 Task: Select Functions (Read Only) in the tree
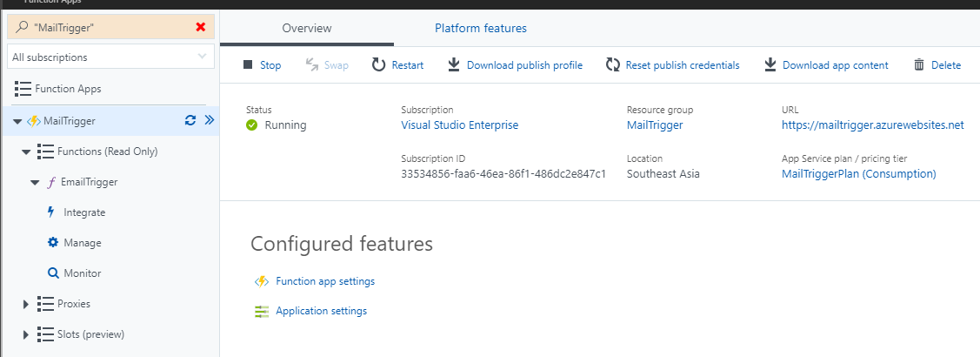tap(108, 152)
